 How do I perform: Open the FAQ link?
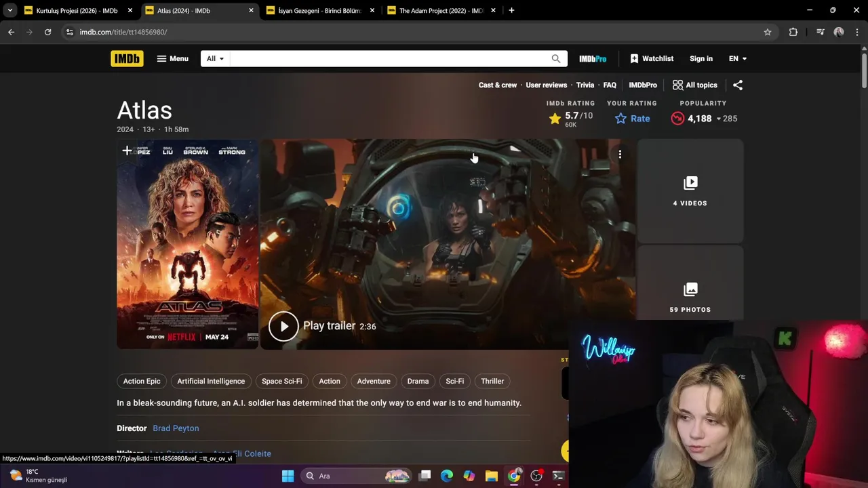[x=610, y=85]
